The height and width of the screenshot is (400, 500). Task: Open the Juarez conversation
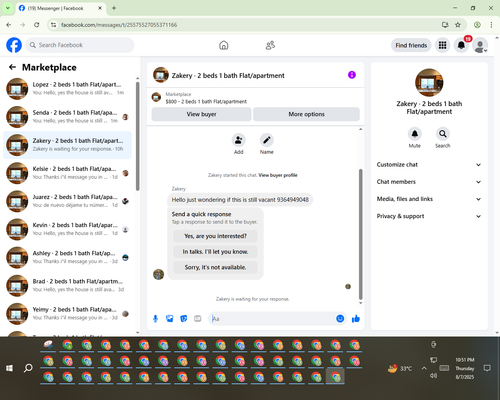pyautogui.click(x=68, y=201)
